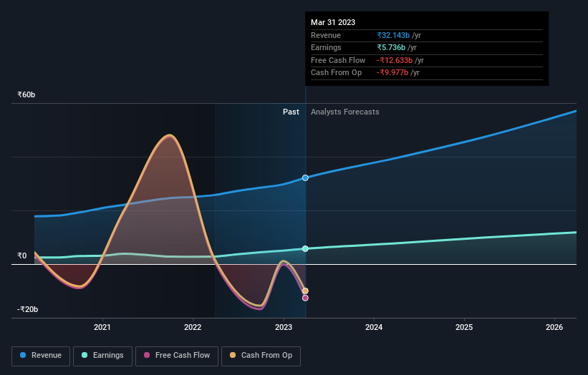Click the -₹20b y-axis label
Screen dimensions: 588x375
tap(27, 309)
